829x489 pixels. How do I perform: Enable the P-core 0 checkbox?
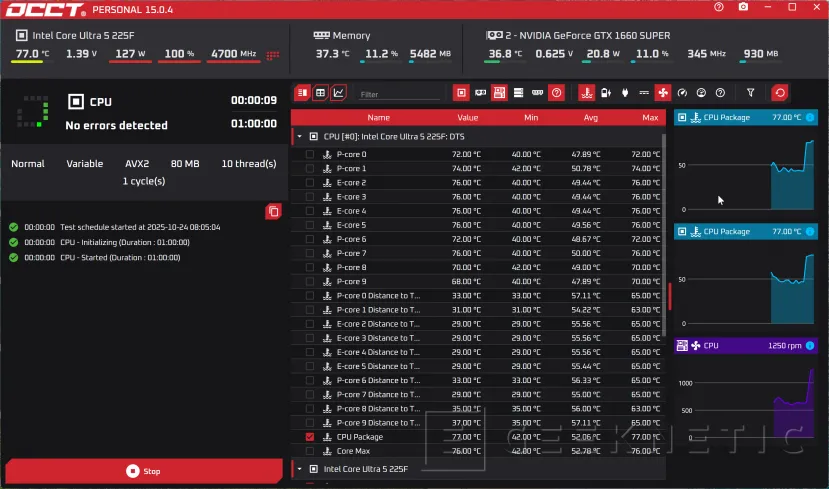[x=310, y=155]
